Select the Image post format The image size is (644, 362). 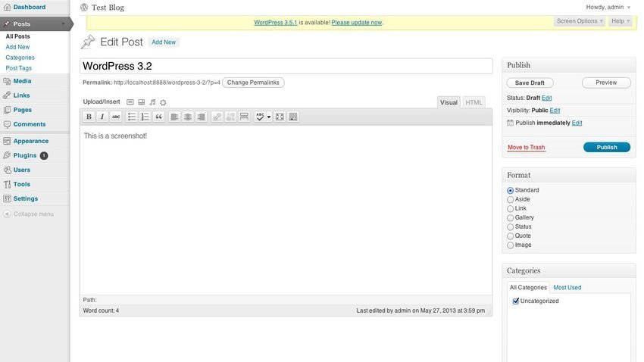pyautogui.click(x=510, y=245)
